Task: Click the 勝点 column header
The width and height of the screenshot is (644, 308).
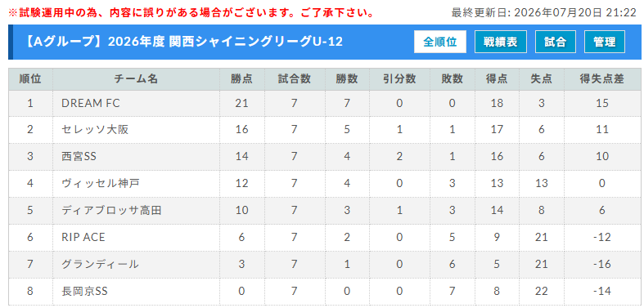Action: pyautogui.click(x=242, y=79)
